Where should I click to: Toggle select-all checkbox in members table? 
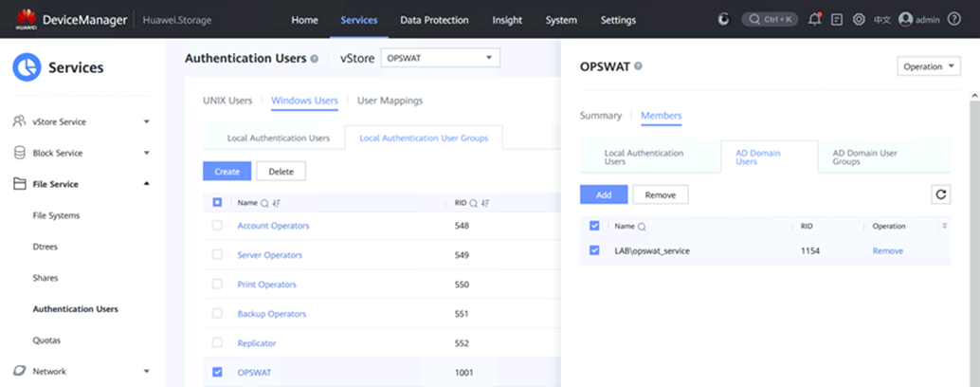tap(594, 226)
